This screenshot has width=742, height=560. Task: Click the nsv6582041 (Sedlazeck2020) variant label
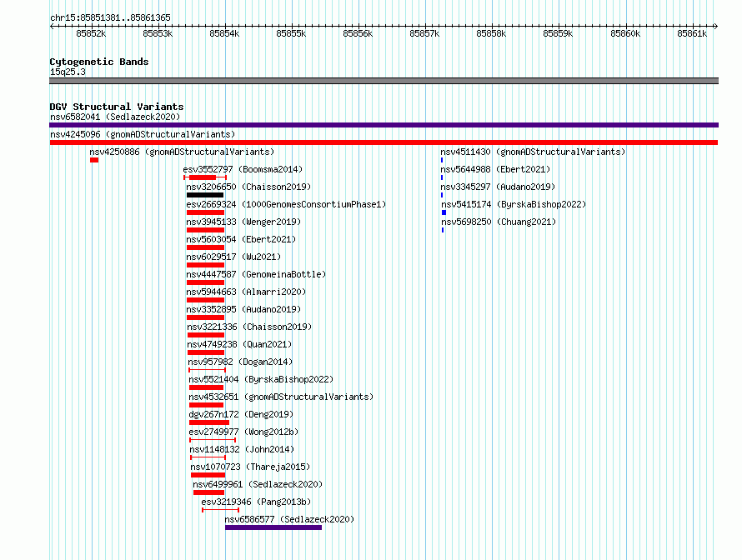point(115,117)
